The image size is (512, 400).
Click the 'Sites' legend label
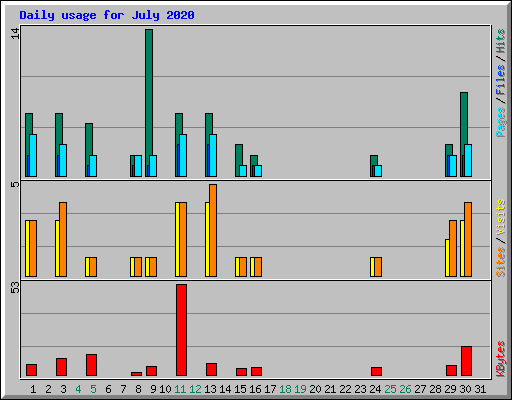coord(500,262)
